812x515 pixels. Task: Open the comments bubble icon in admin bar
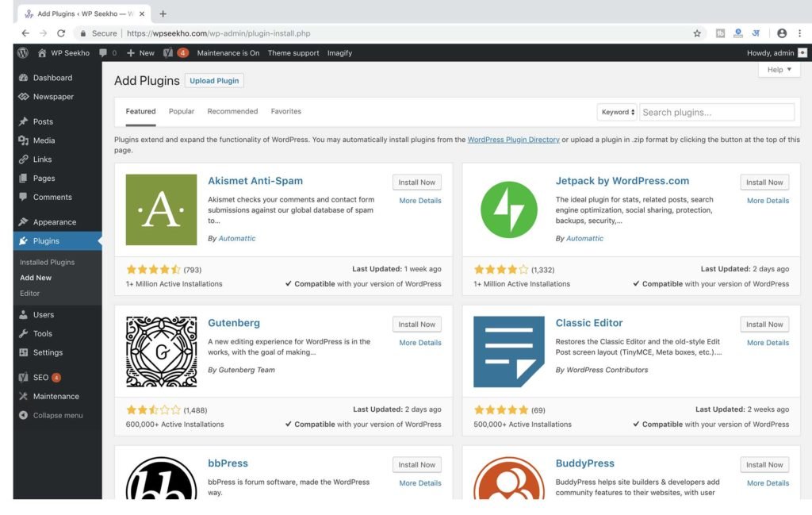click(x=103, y=53)
